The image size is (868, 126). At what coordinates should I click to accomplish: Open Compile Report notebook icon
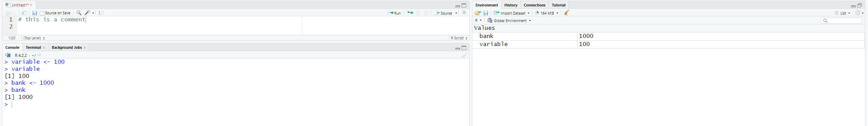[101, 13]
